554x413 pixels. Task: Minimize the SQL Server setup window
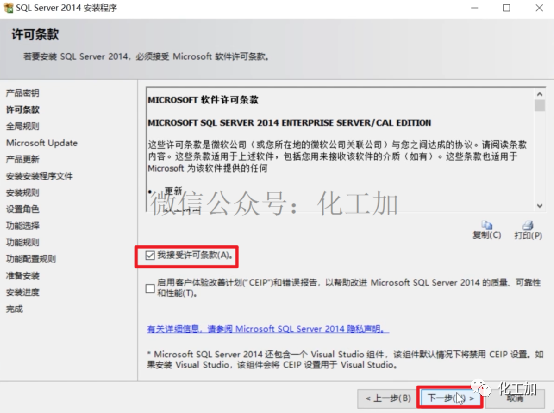(475, 8)
